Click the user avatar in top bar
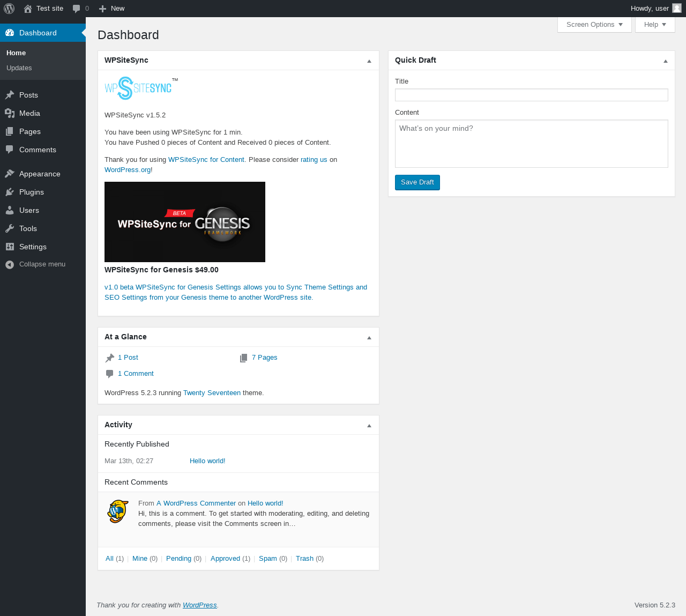The height and width of the screenshot is (616, 686). click(677, 8)
